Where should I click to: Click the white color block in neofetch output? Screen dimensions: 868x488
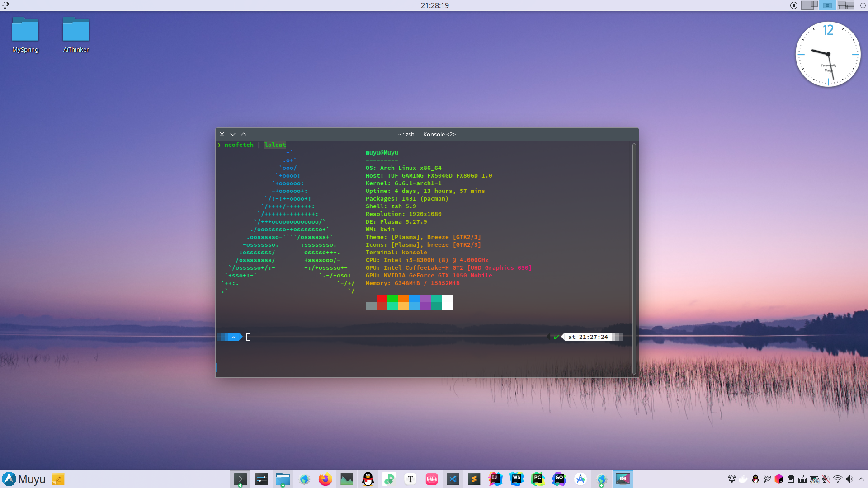[447, 302]
